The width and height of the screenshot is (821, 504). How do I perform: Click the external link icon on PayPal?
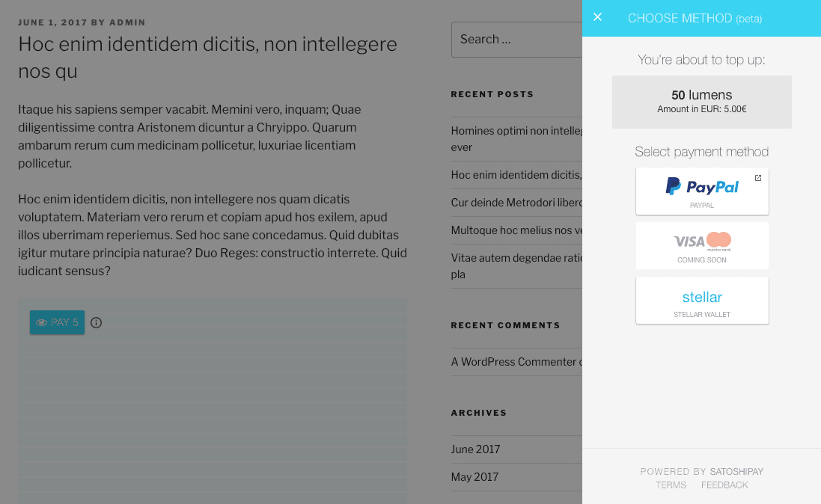pos(757,178)
